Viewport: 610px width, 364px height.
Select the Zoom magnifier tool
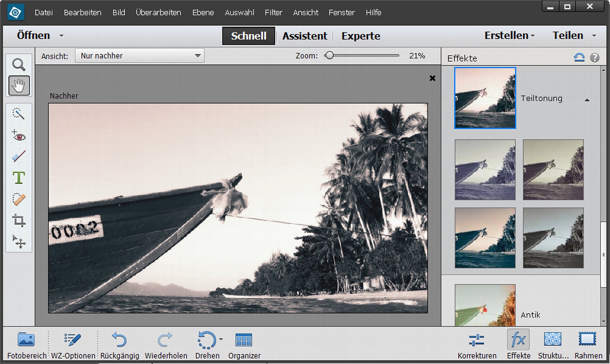[x=19, y=65]
